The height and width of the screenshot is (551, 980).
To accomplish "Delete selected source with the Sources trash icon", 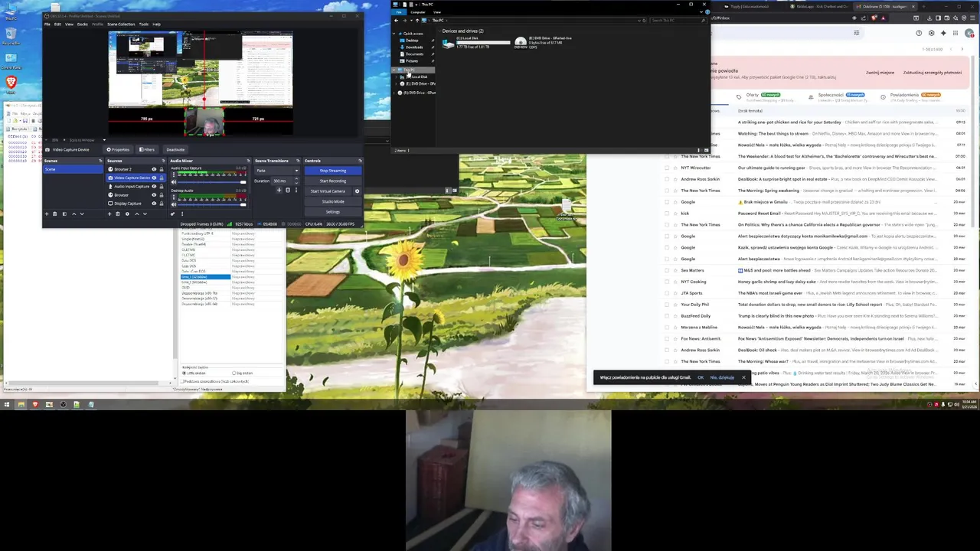I will 117,214.
